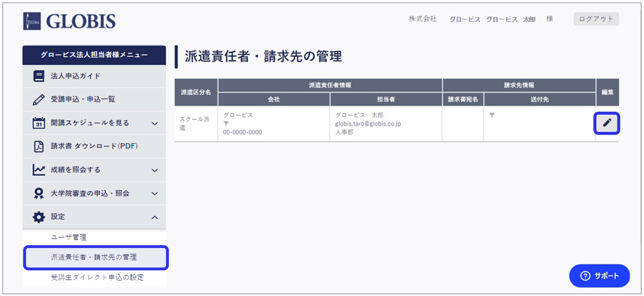The height and width of the screenshot is (296, 644).
Task: Click the calendar icon beside 開講スケジュールを見る
Action: point(39,123)
